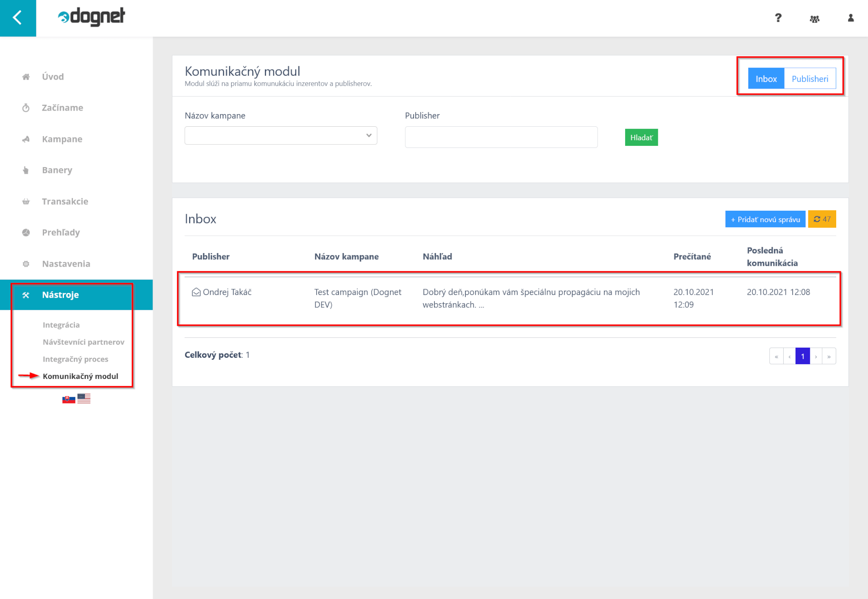
Task: Click the group users icon
Action: pos(814,19)
